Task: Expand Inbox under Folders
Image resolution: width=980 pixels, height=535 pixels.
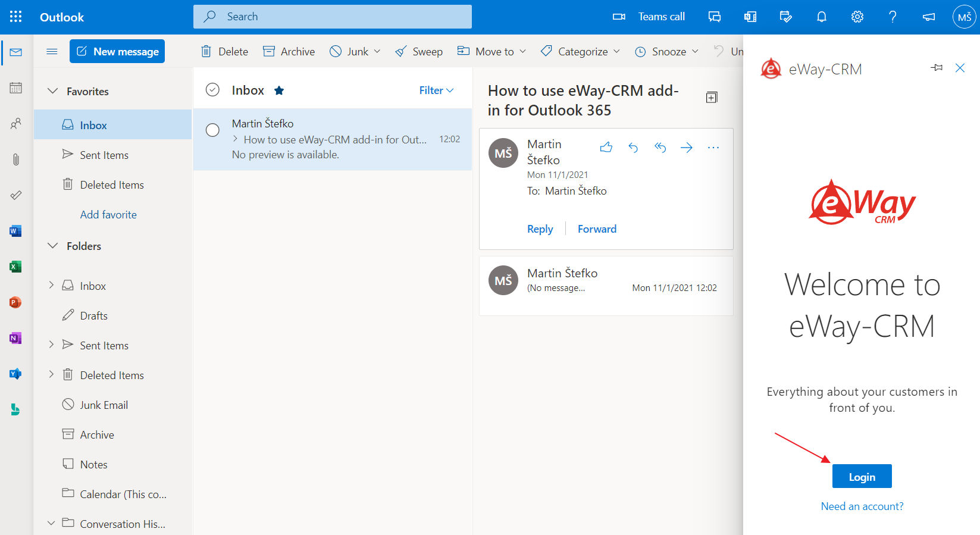Action: tap(51, 285)
